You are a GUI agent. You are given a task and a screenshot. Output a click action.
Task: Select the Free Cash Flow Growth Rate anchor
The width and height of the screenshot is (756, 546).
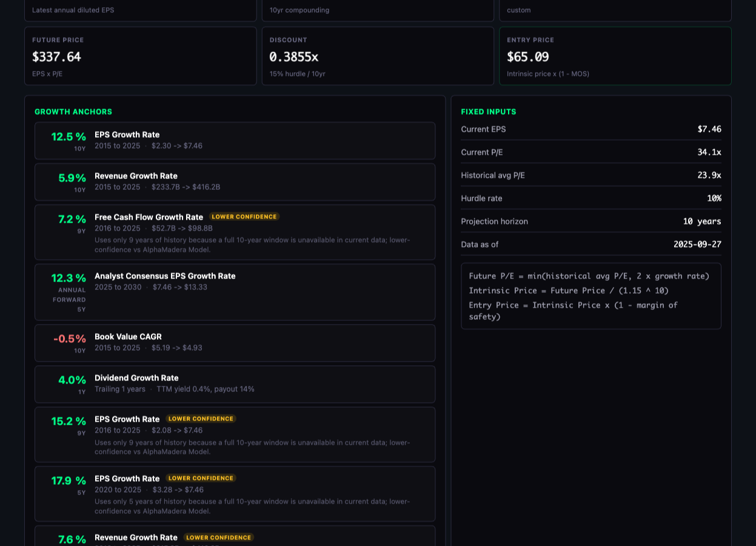[235, 232]
